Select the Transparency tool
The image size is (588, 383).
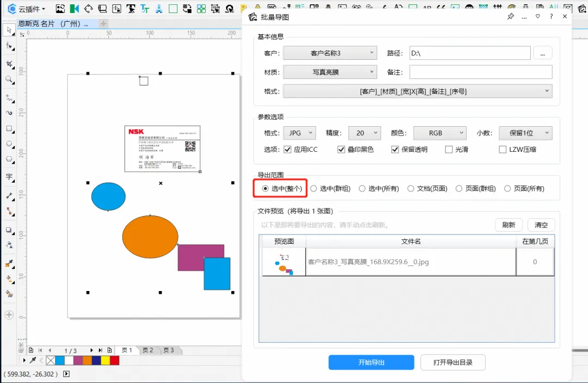click(x=9, y=245)
